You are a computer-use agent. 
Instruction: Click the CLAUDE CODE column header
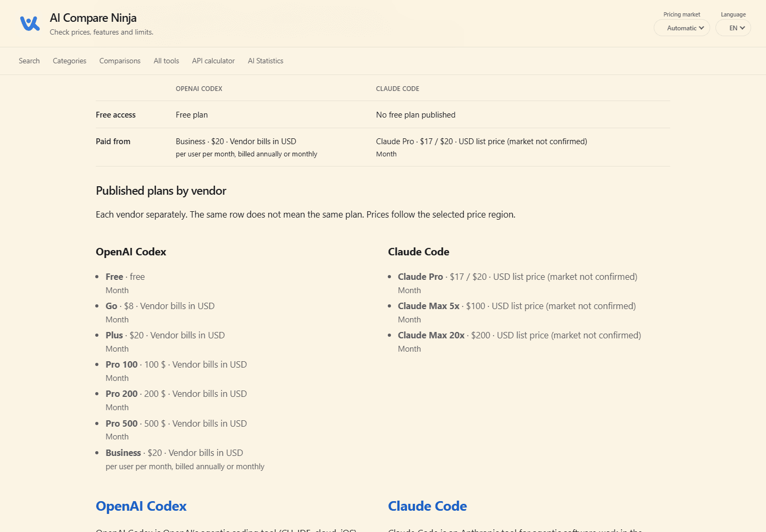pos(397,89)
